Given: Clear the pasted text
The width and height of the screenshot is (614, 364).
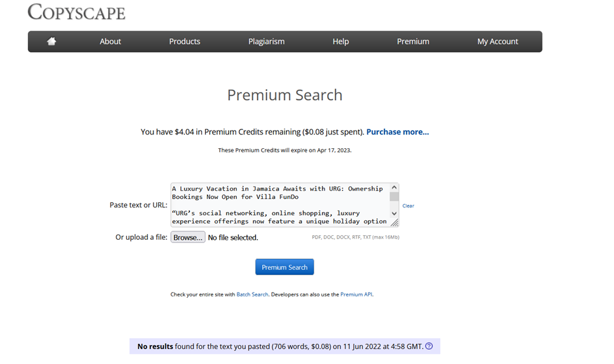Looking at the screenshot, I should pyautogui.click(x=408, y=206).
